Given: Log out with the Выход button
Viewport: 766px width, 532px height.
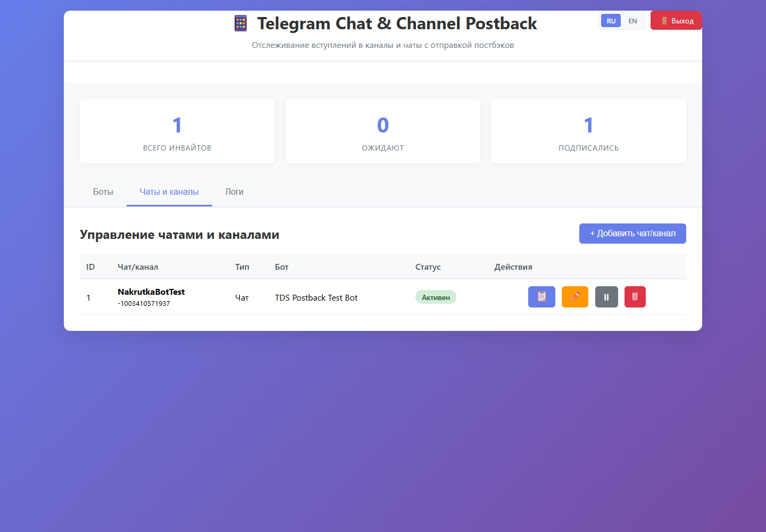Looking at the screenshot, I should (677, 21).
